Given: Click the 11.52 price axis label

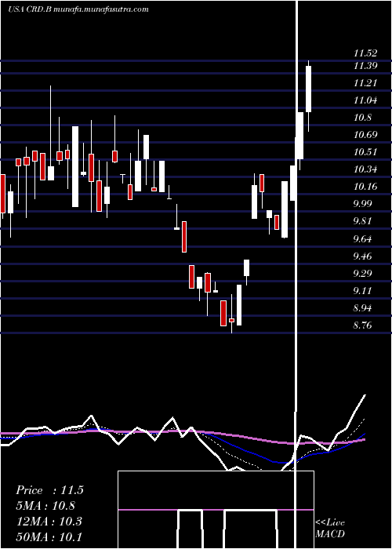Looking at the screenshot, I should tap(365, 53).
